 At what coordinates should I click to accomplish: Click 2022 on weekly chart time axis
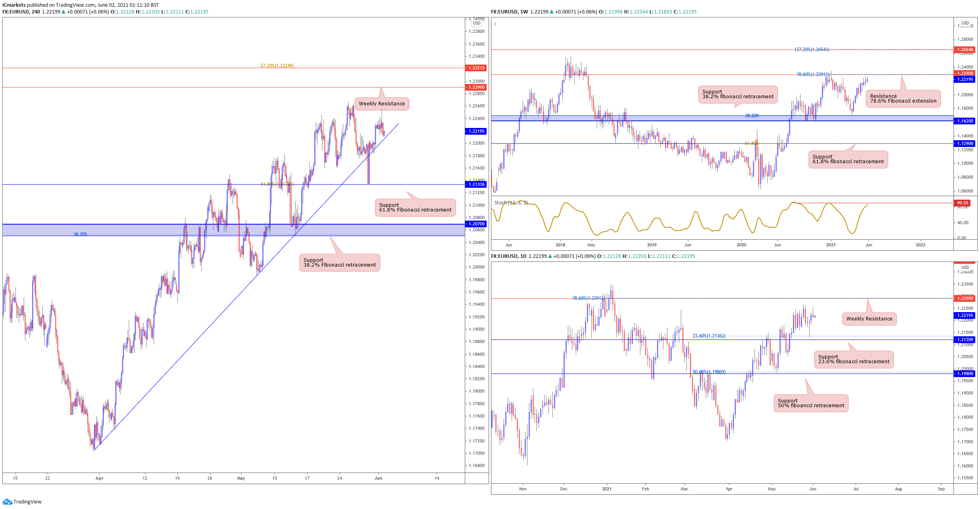click(921, 245)
